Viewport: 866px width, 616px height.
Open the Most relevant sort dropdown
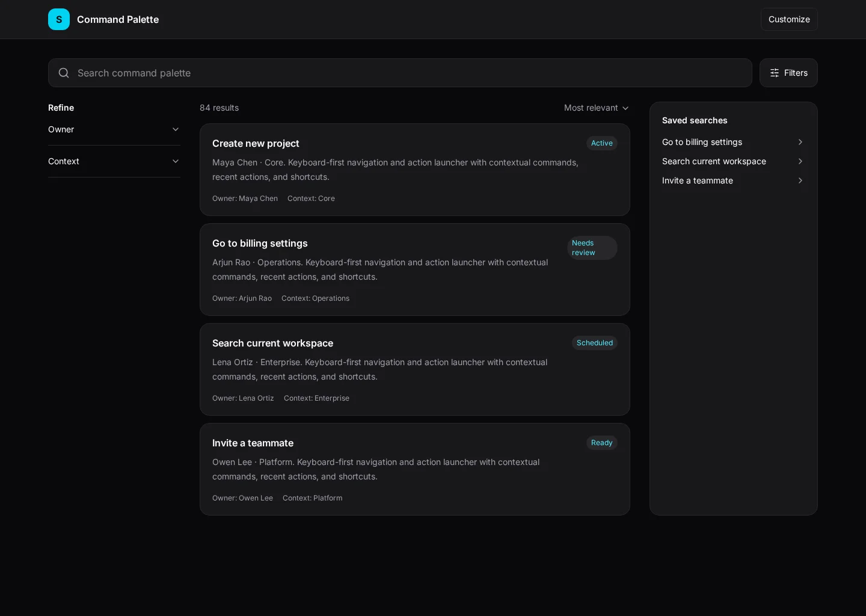pos(597,108)
